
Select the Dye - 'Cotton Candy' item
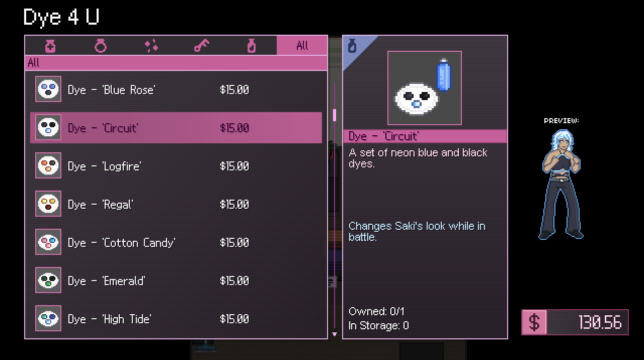(x=176, y=242)
